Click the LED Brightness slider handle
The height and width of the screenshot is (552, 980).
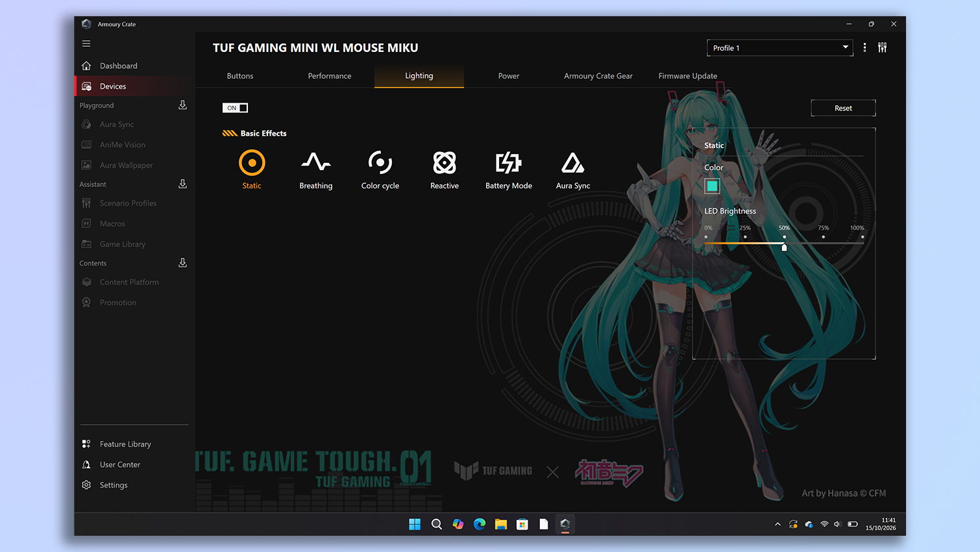click(784, 247)
